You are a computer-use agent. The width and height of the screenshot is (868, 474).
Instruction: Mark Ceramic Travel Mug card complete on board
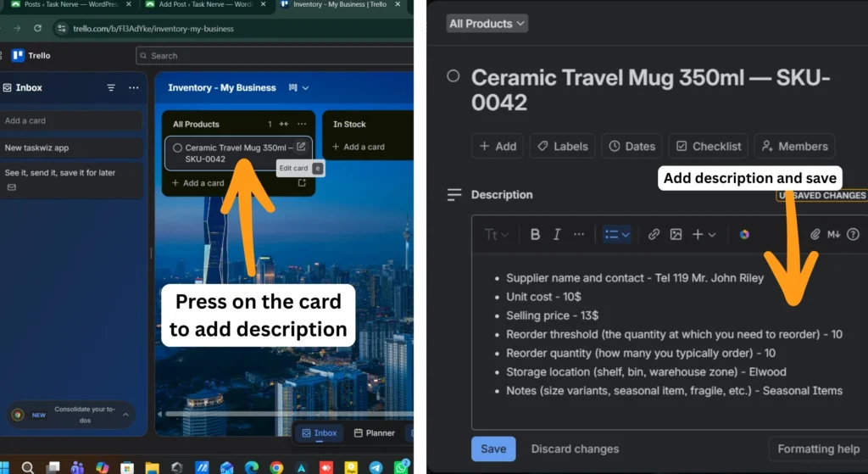point(177,148)
